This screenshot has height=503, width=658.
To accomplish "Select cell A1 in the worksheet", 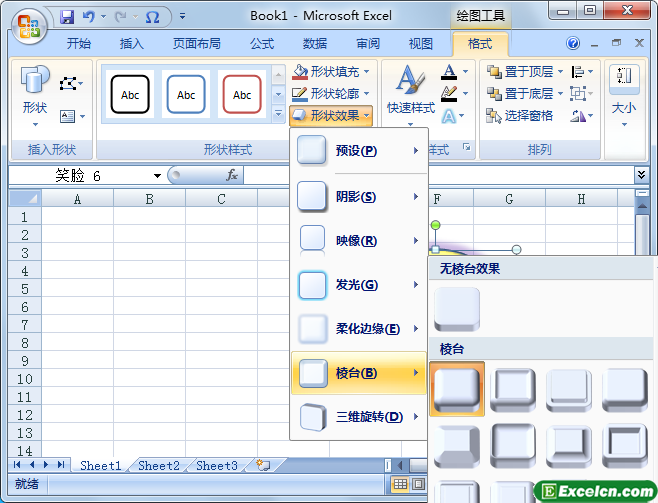I will [x=77, y=216].
